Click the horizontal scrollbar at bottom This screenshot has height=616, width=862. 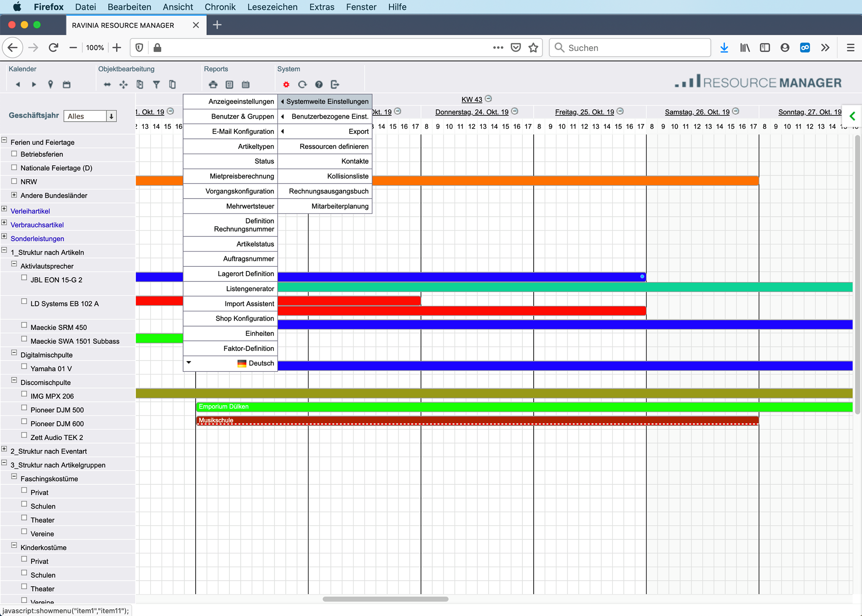click(386, 599)
